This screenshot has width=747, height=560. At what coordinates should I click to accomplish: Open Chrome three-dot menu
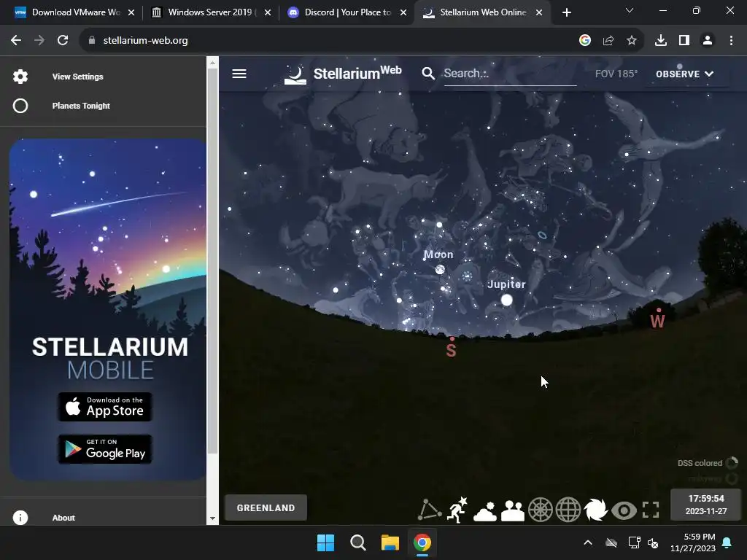(x=731, y=41)
